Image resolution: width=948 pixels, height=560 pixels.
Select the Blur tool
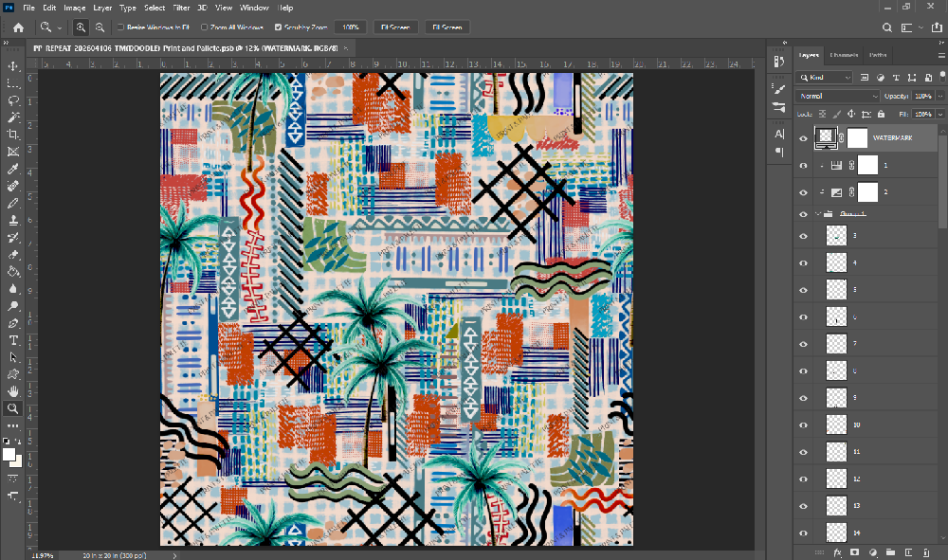click(x=12, y=289)
